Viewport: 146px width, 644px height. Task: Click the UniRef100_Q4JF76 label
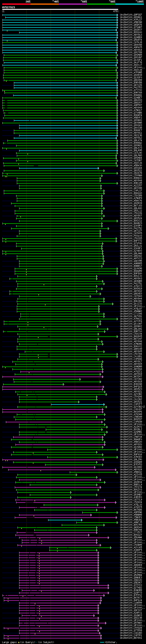[x=131, y=63]
